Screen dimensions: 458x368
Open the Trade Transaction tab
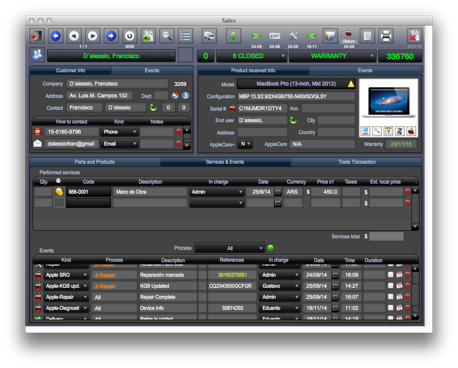357,162
